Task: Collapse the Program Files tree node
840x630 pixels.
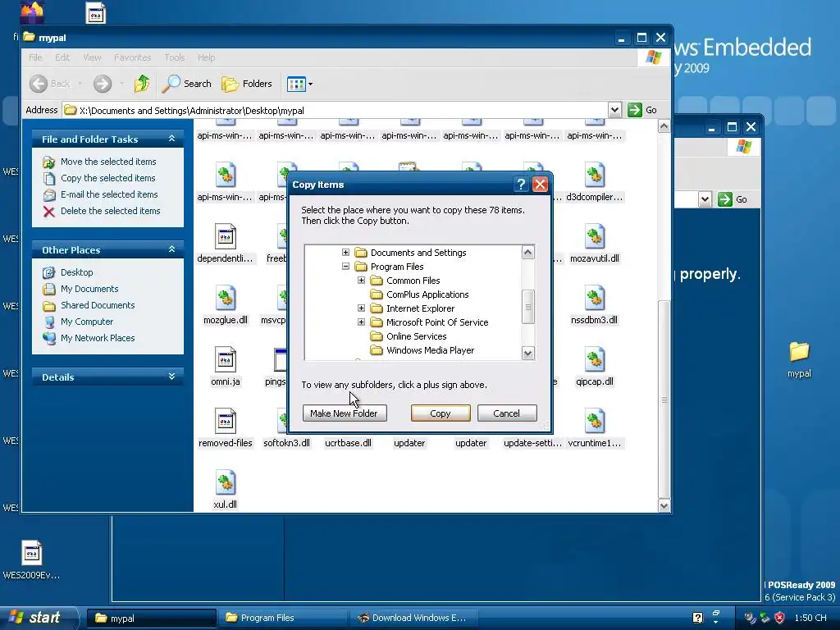Action: click(x=345, y=267)
